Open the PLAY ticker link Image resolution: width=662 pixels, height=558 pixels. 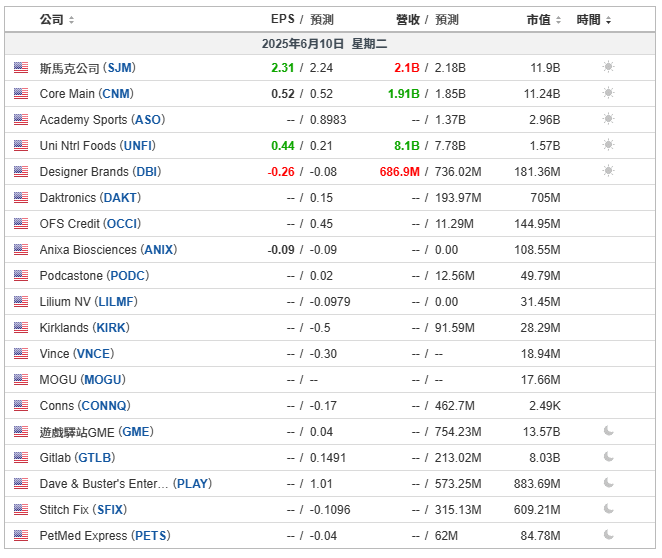click(193, 483)
